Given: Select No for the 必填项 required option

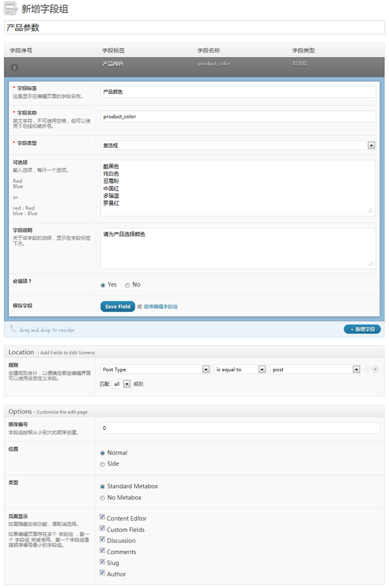Looking at the screenshot, I should (128, 285).
